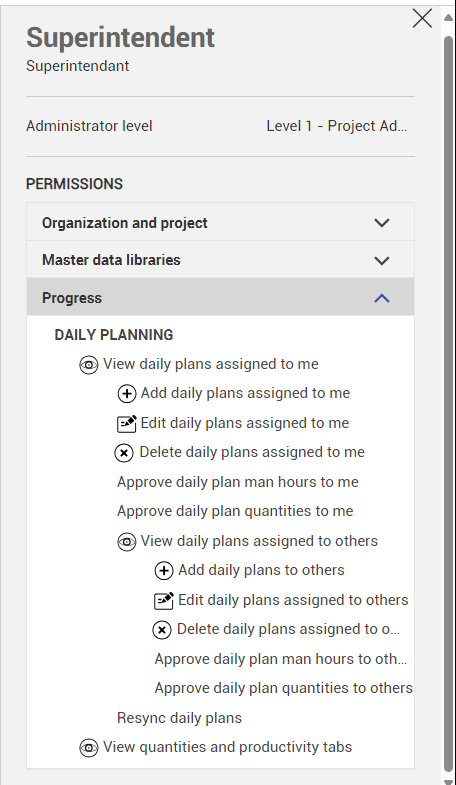The width and height of the screenshot is (456, 785).
Task: Click the X circle icon for Delete daily plans assigned to others
Action: pyautogui.click(x=162, y=630)
